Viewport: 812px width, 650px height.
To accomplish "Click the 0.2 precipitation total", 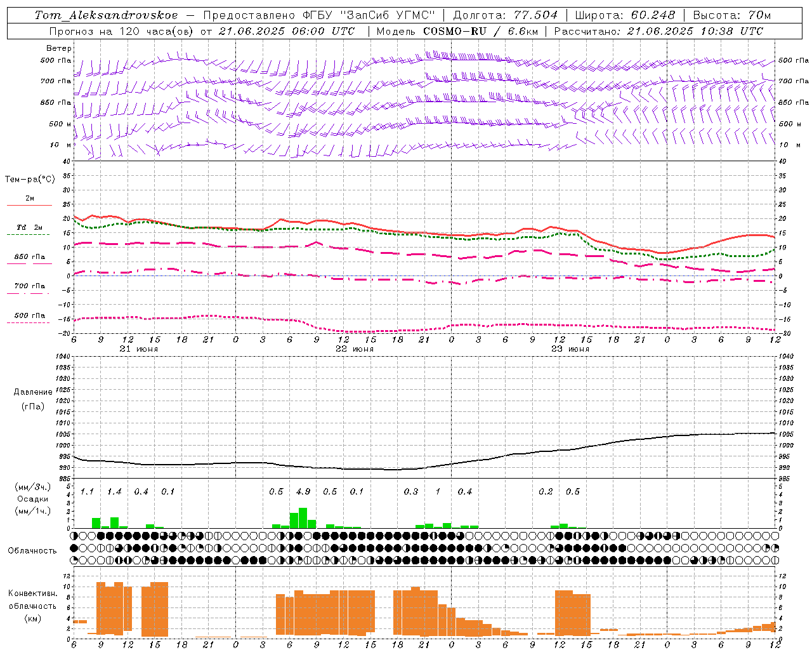I will click(546, 492).
